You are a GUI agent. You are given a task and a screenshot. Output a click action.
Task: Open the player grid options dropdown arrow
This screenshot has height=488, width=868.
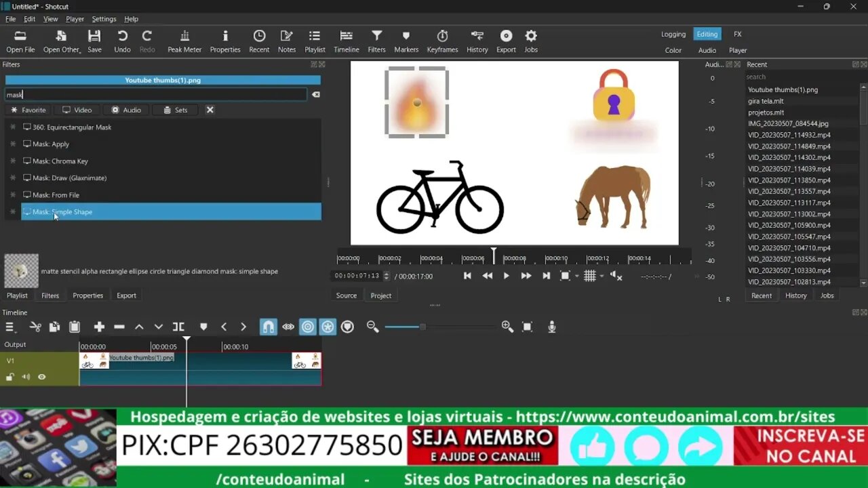[601, 276]
